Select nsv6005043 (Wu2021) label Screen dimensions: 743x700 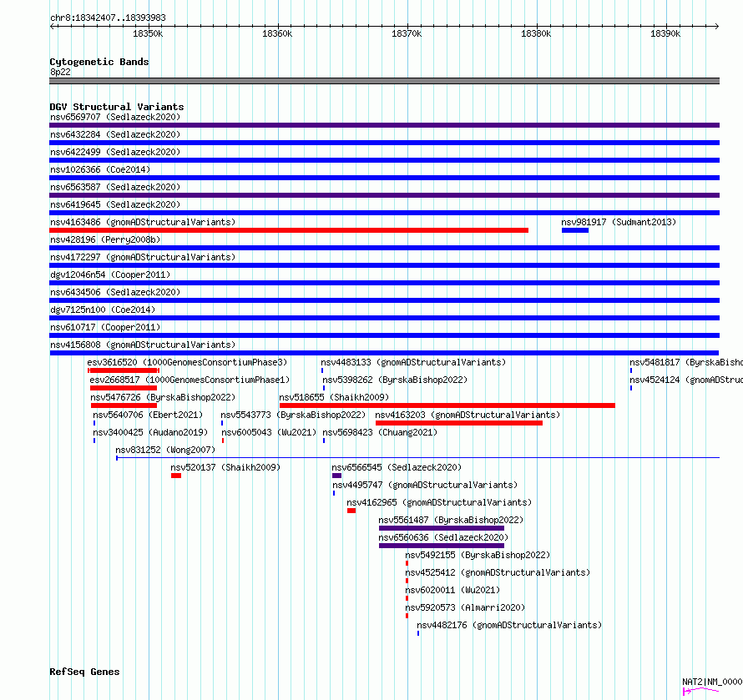pos(269,432)
